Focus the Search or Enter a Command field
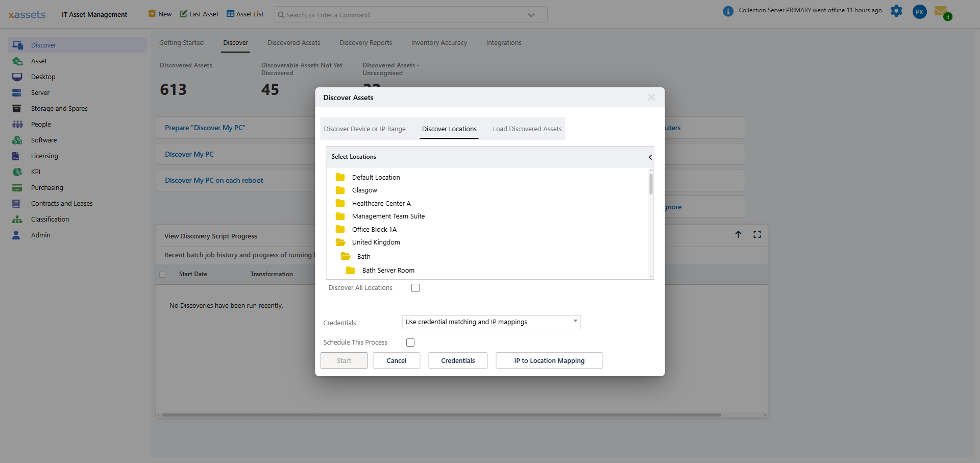Viewport: 980px width, 463px height. coord(411,15)
